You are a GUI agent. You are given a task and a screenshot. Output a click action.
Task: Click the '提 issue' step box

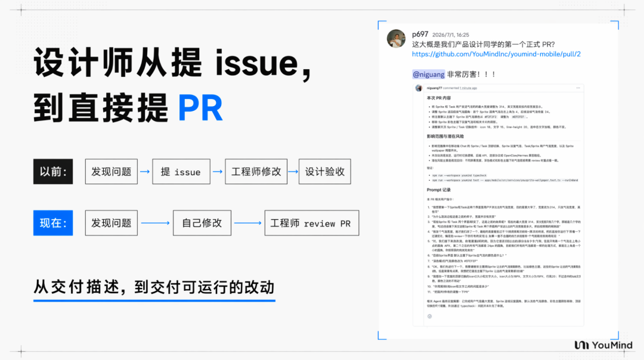pyautogui.click(x=181, y=172)
